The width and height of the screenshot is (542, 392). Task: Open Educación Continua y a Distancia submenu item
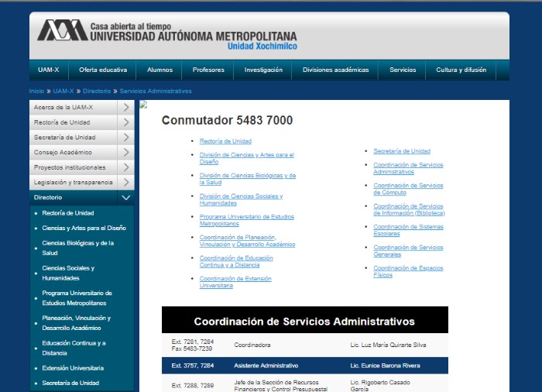tap(74, 348)
